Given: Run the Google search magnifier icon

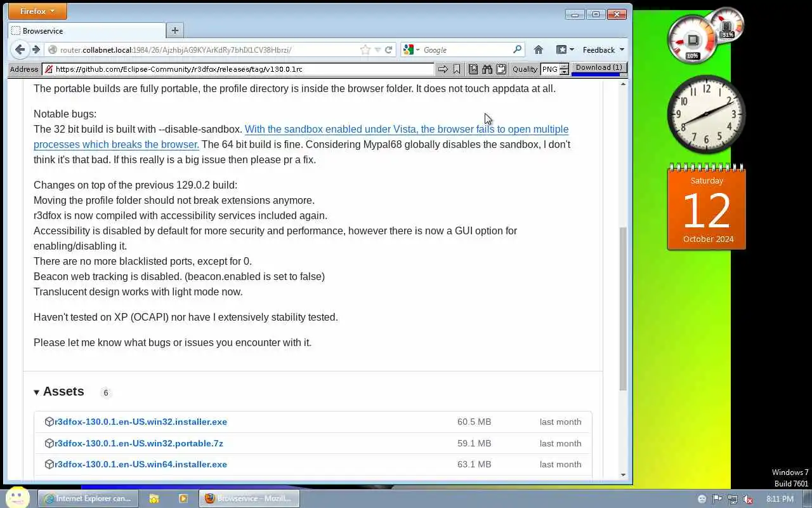Looking at the screenshot, I should 518,50.
